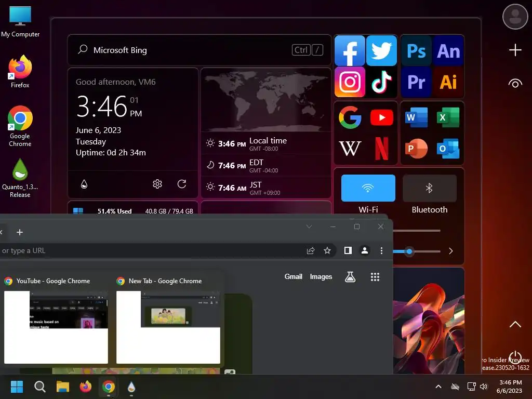This screenshot has width=532, height=399.
Task: Click the droplet icon in clock widget
Action: [x=84, y=184]
